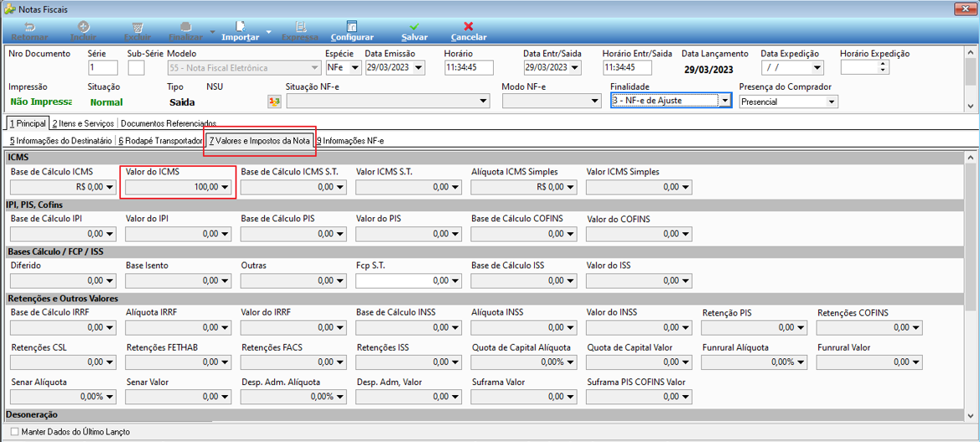The width and height of the screenshot is (980, 442).
Task: Open 9 Informações NF-e tab
Action: click(350, 141)
